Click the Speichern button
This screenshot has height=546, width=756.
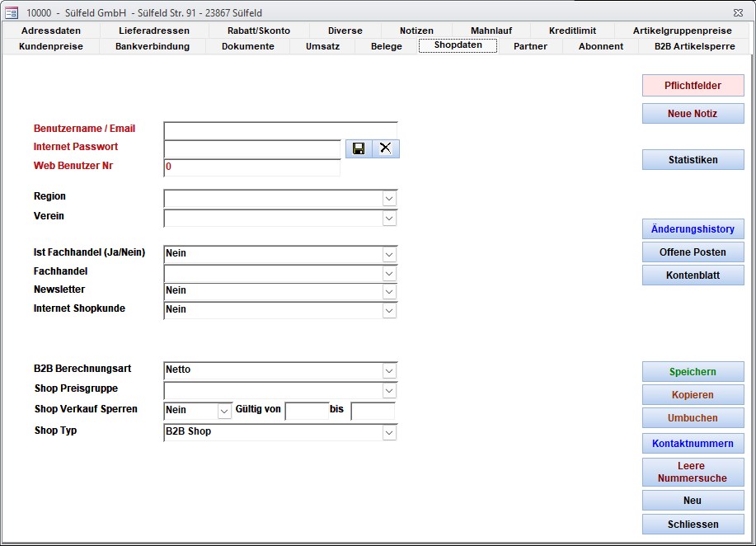point(693,372)
